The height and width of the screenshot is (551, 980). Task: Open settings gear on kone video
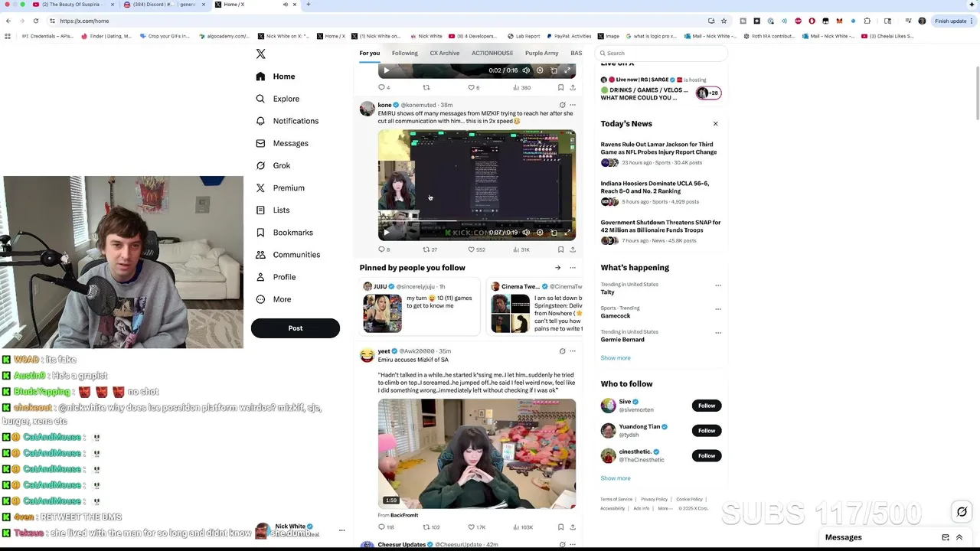click(540, 233)
